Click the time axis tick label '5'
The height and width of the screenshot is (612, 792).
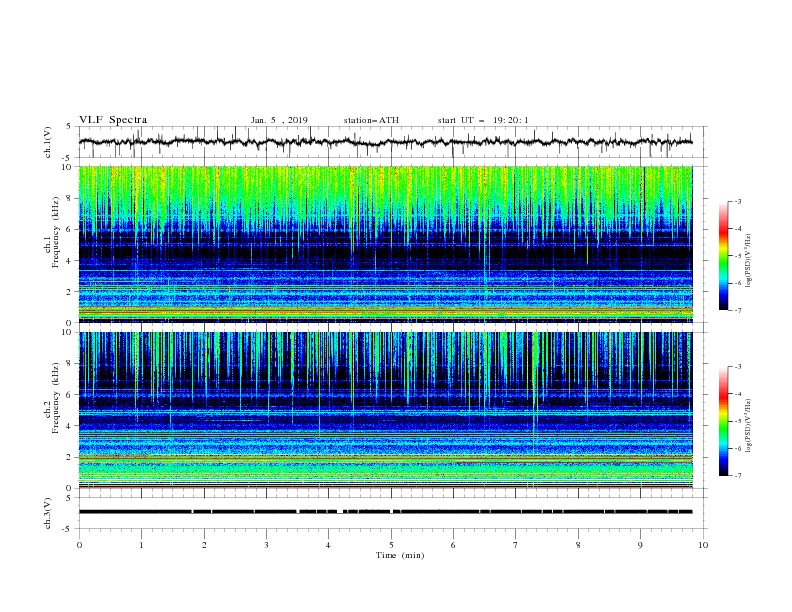tap(391, 545)
